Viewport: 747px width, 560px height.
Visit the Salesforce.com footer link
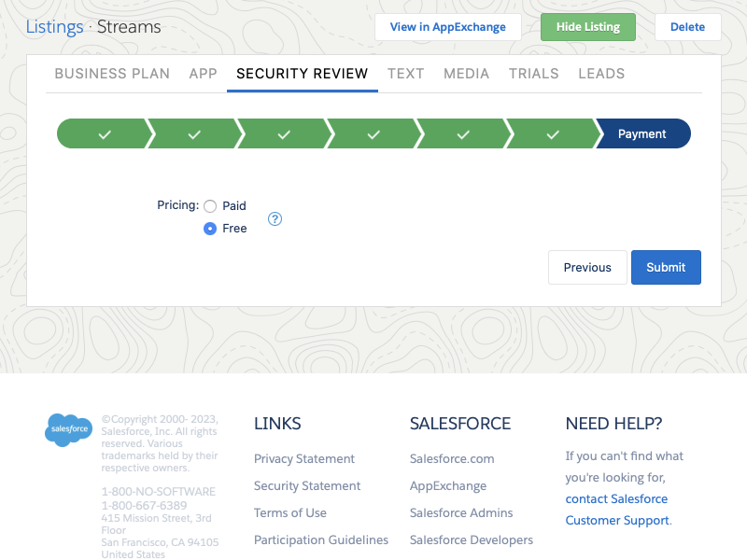point(452,458)
